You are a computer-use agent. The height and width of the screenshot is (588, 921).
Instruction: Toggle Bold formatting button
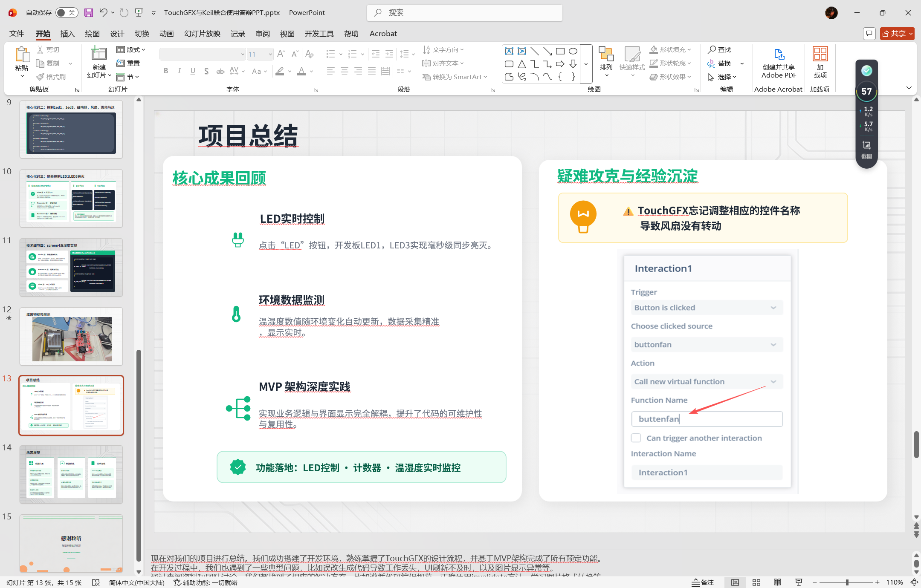[165, 71]
